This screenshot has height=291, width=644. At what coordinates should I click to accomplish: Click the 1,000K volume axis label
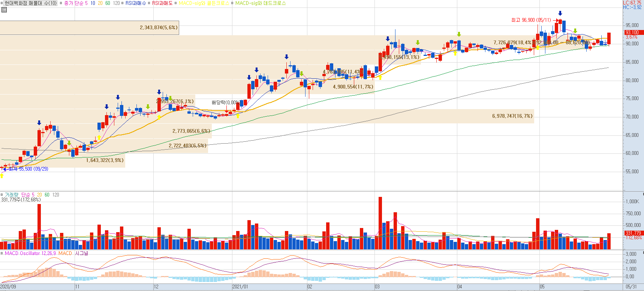[632, 201]
